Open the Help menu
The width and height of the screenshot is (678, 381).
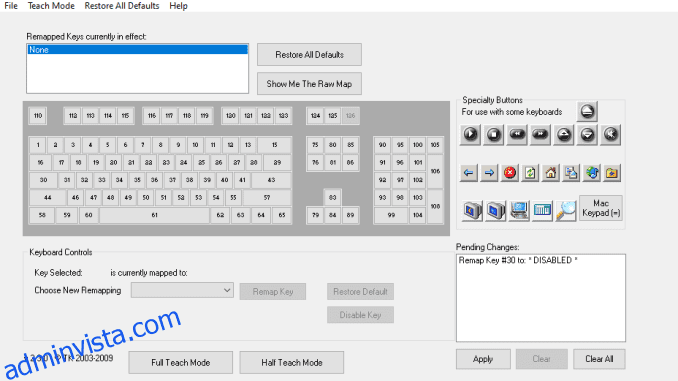[x=178, y=6]
